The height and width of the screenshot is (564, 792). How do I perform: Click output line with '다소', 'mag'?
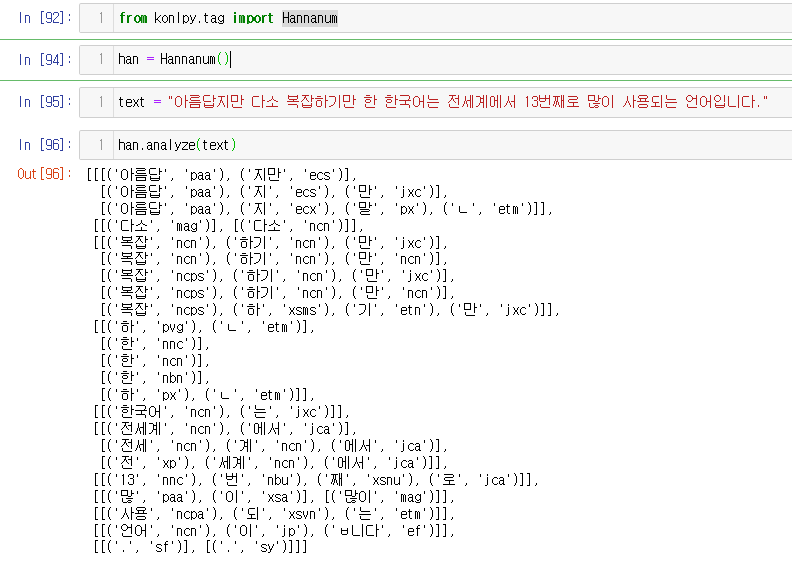tap(228, 226)
